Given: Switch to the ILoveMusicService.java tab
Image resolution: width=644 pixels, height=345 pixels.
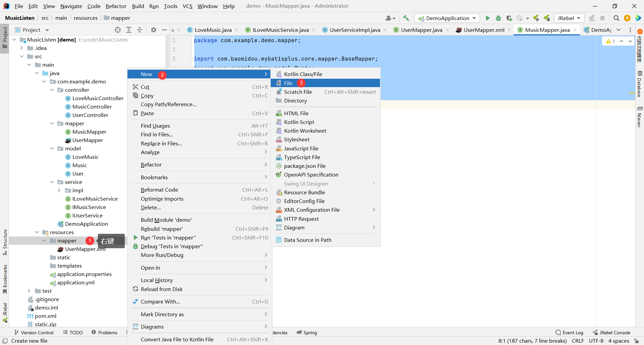Looking at the screenshot, I should point(280,30).
